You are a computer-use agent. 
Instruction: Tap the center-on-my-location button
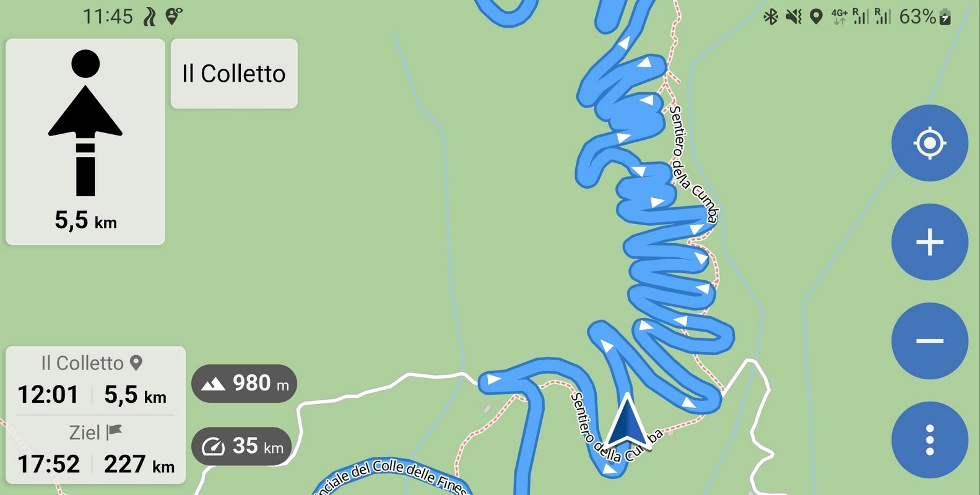tap(929, 143)
